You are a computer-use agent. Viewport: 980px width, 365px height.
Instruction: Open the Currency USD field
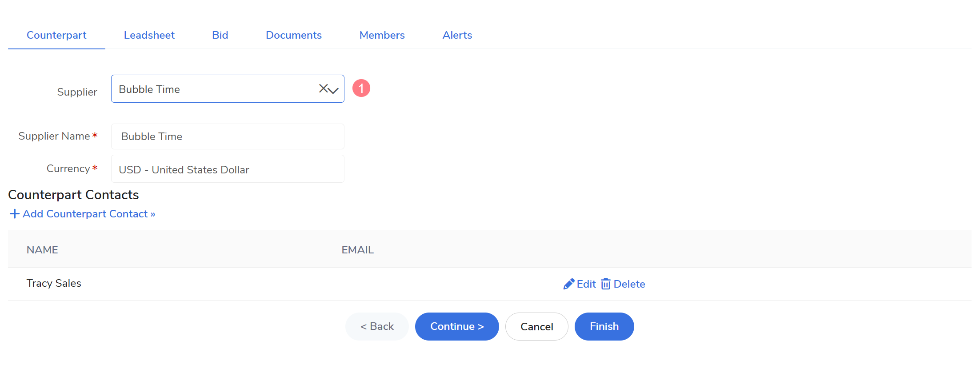click(228, 169)
